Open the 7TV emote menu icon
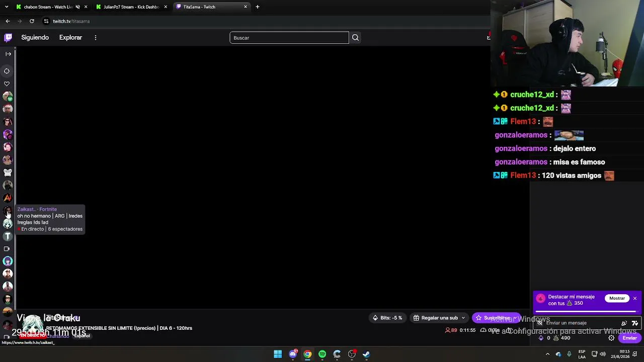Viewport: 644px width, 362px height. (x=635, y=323)
